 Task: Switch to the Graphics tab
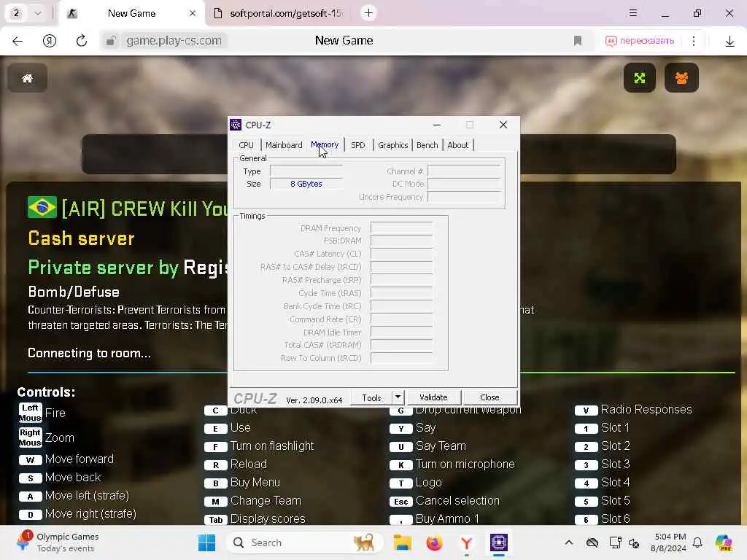click(393, 145)
